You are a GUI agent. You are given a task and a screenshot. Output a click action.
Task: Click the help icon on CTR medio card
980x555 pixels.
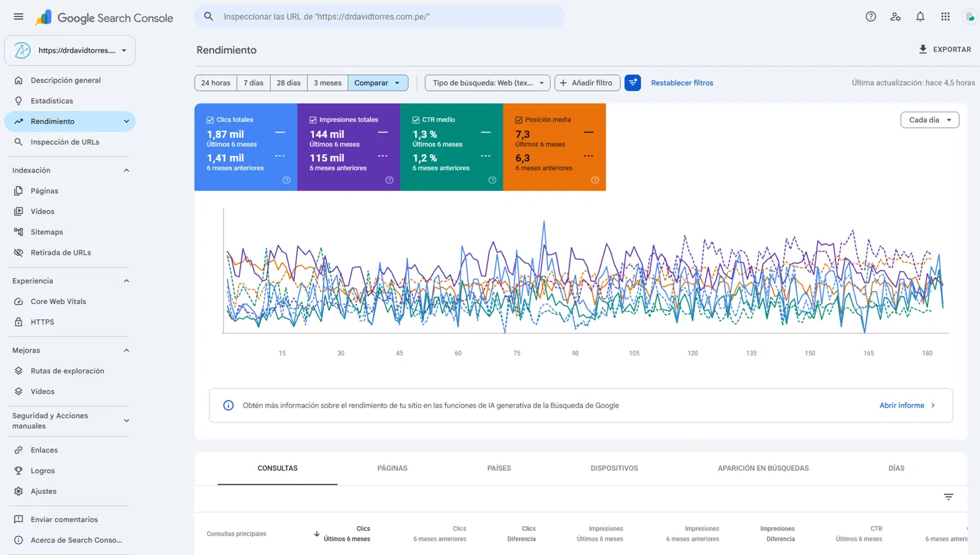(492, 180)
